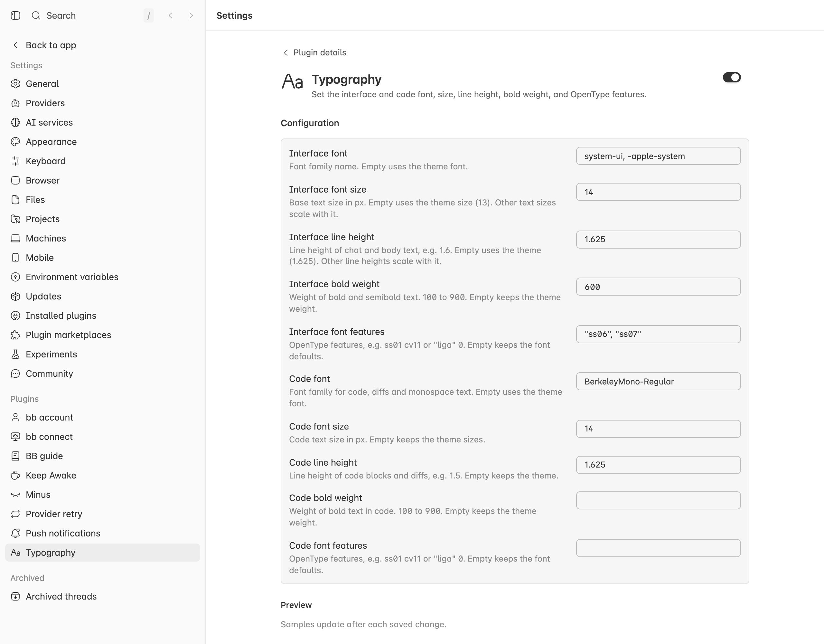Open the Files settings page

(x=103, y=200)
